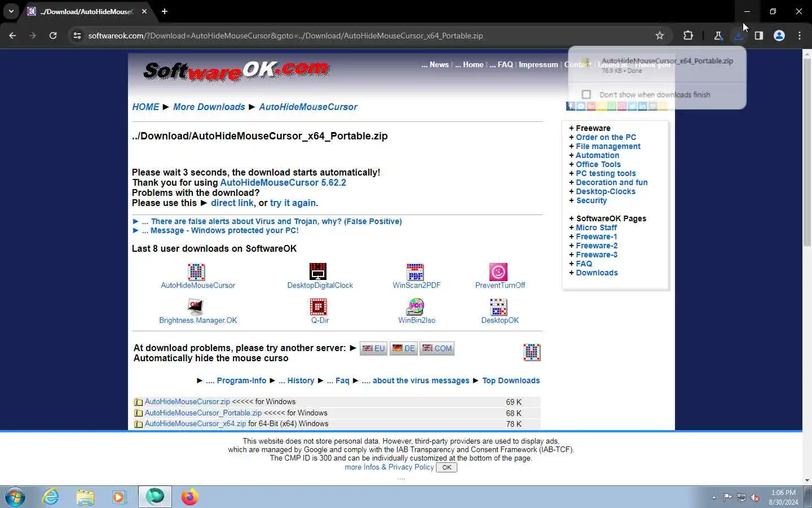This screenshot has width=812, height=508.
Task: Open the Micro Staff sidebar link
Action: pos(596,227)
